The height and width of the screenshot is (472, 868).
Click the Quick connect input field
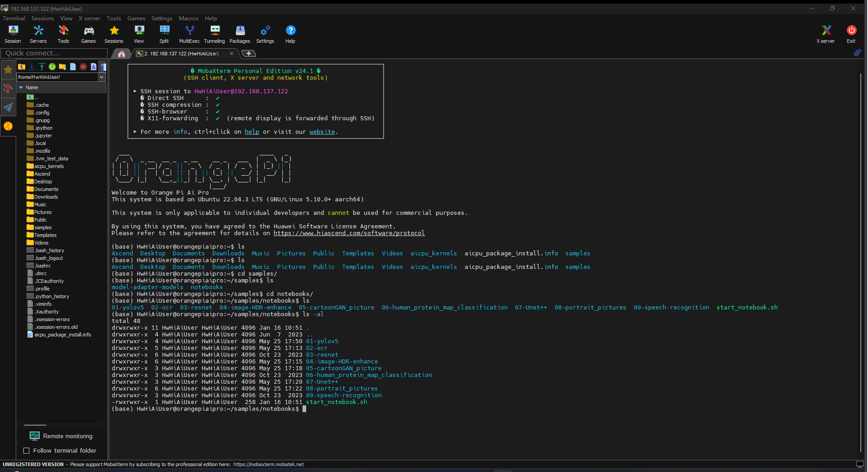click(54, 53)
